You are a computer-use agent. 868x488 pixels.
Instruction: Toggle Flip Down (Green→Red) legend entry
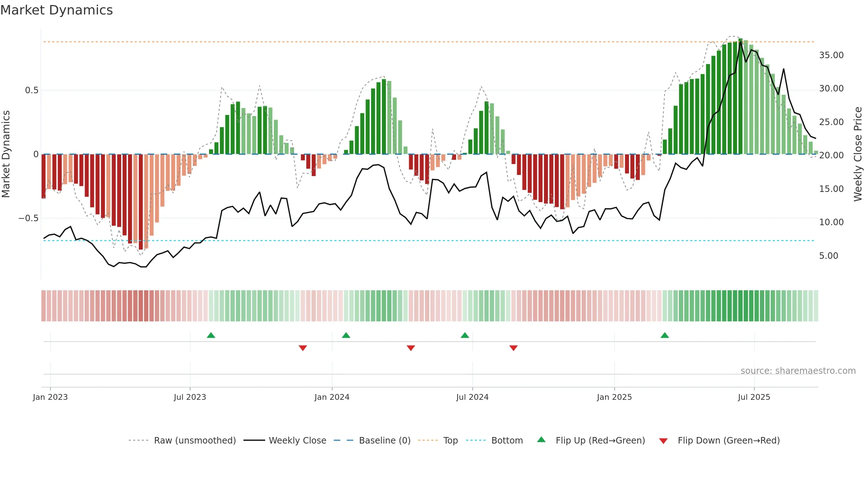pyautogui.click(x=719, y=440)
